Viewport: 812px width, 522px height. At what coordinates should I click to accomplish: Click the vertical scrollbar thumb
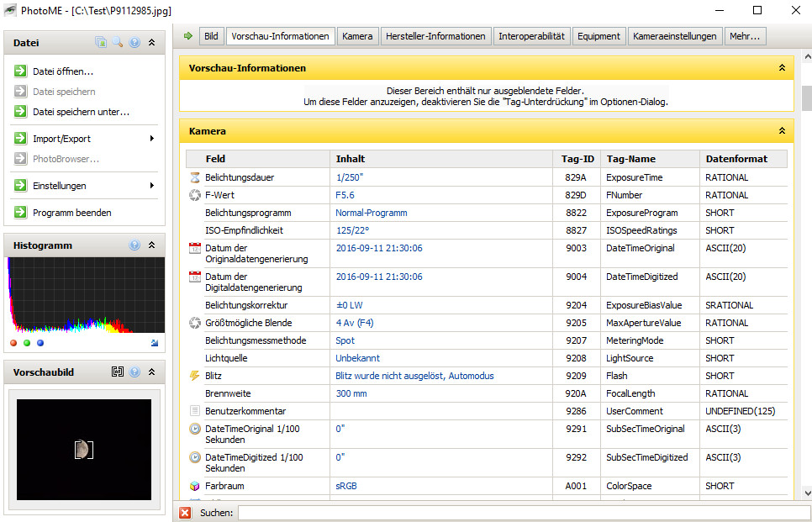(806, 98)
